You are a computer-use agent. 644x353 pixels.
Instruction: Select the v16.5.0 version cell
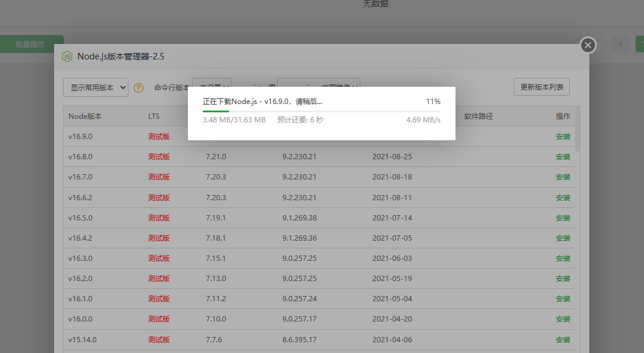pos(80,218)
